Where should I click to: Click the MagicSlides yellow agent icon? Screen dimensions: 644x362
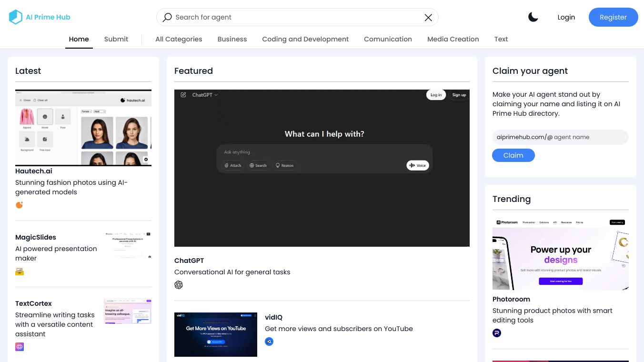pos(20,271)
